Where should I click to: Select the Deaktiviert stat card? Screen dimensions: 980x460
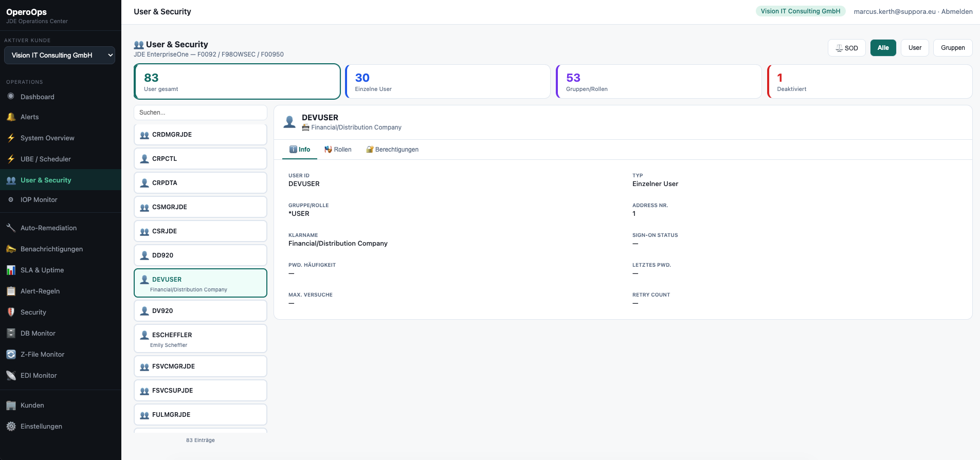tap(869, 82)
